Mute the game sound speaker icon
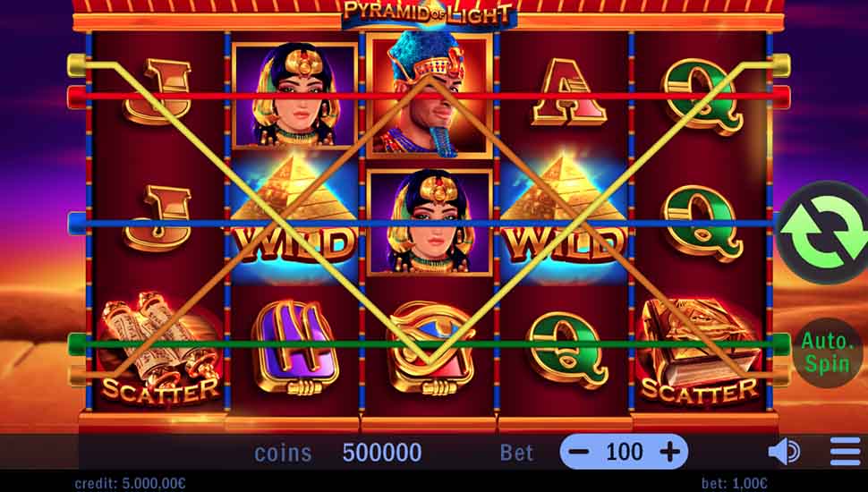Image resolution: width=868 pixels, height=492 pixels. point(784,452)
